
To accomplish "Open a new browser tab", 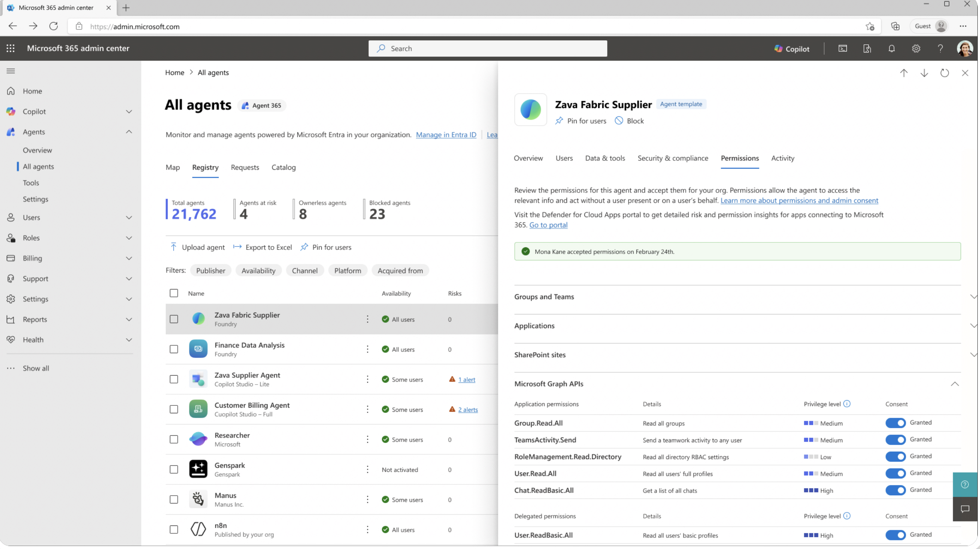I will [126, 7].
